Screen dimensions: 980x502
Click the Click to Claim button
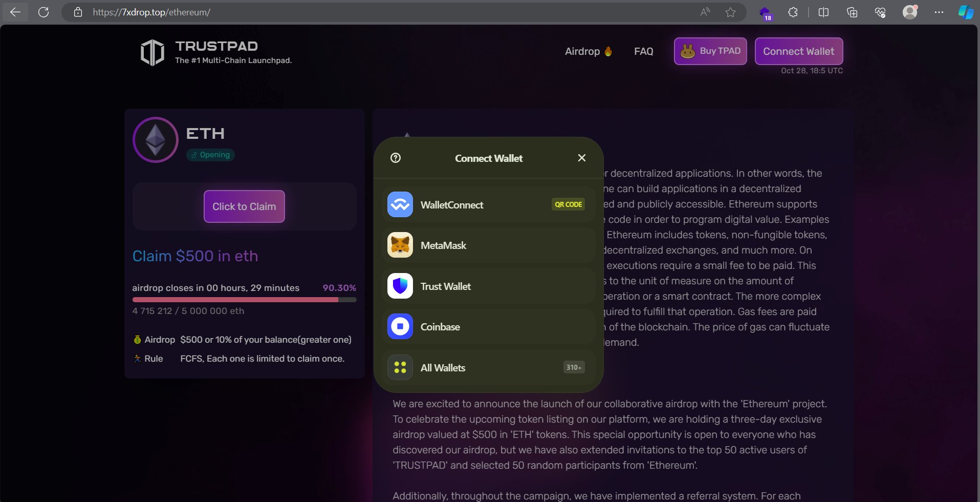click(244, 206)
